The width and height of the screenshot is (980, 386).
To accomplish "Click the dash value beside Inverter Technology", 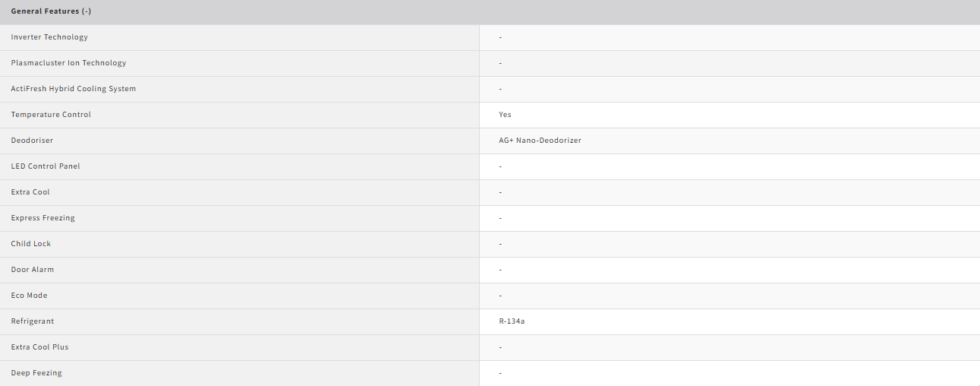I will coord(500,37).
